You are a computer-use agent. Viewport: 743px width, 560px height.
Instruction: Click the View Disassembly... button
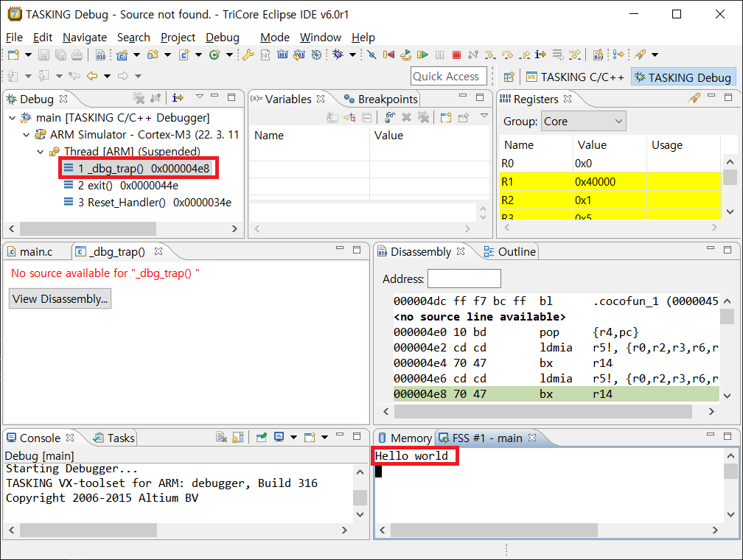(60, 299)
